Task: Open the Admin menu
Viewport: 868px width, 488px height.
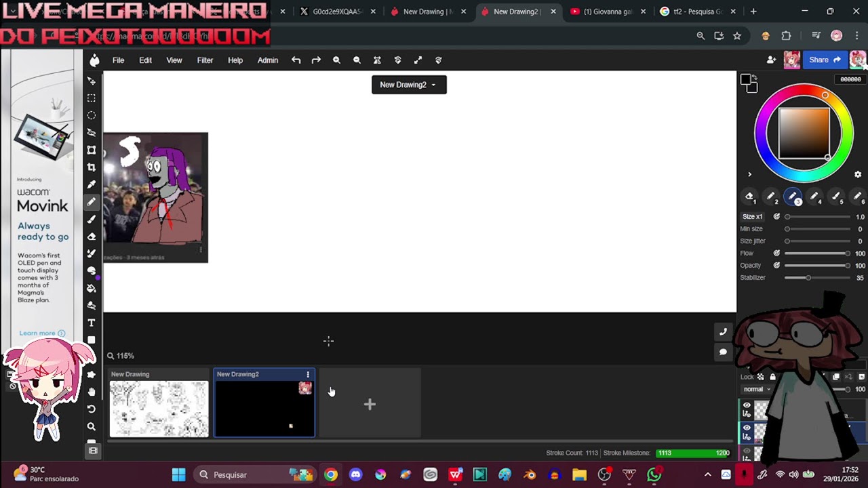Action: click(x=268, y=60)
